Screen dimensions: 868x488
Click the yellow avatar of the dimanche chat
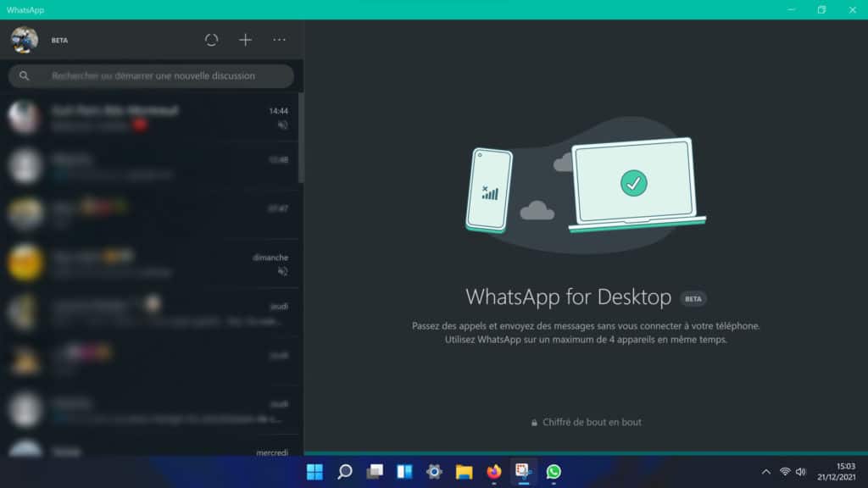(x=25, y=263)
